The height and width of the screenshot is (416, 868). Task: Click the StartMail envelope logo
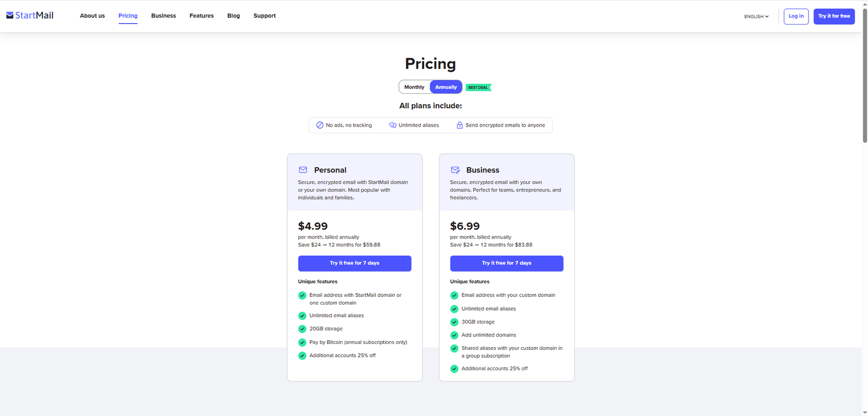click(x=10, y=15)
